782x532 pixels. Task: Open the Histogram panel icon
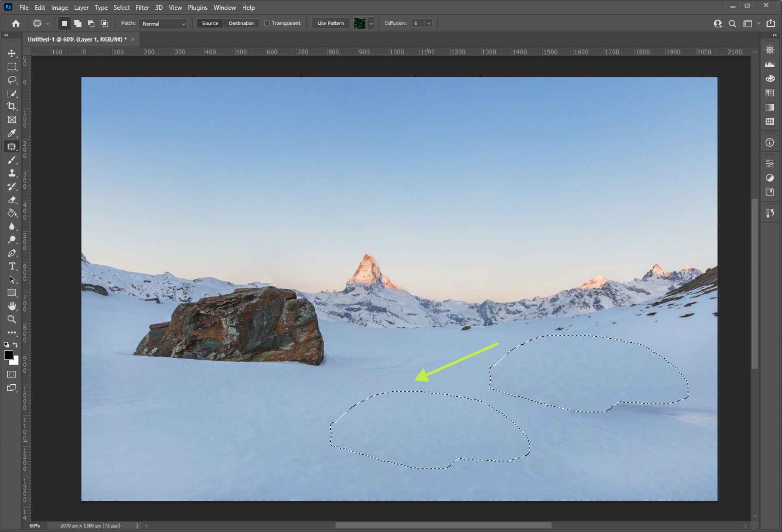point(769,64)
